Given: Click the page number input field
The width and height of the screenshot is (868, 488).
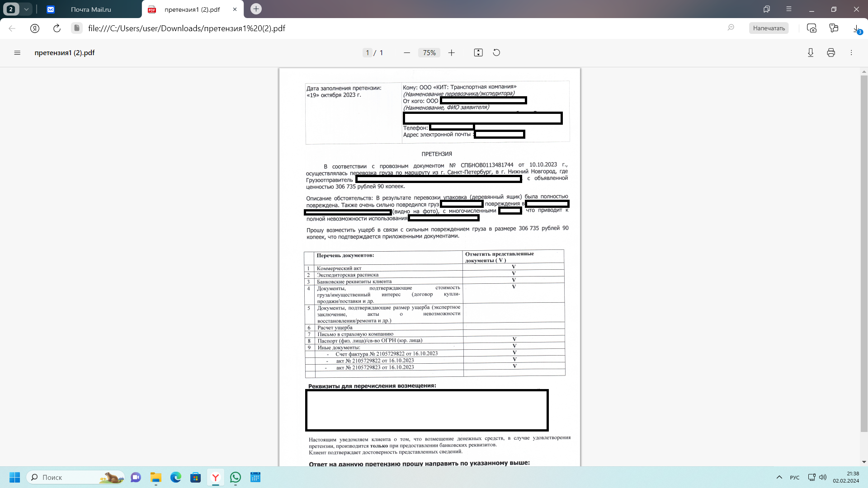Looking at the screenshot, I should coord(368,53).
